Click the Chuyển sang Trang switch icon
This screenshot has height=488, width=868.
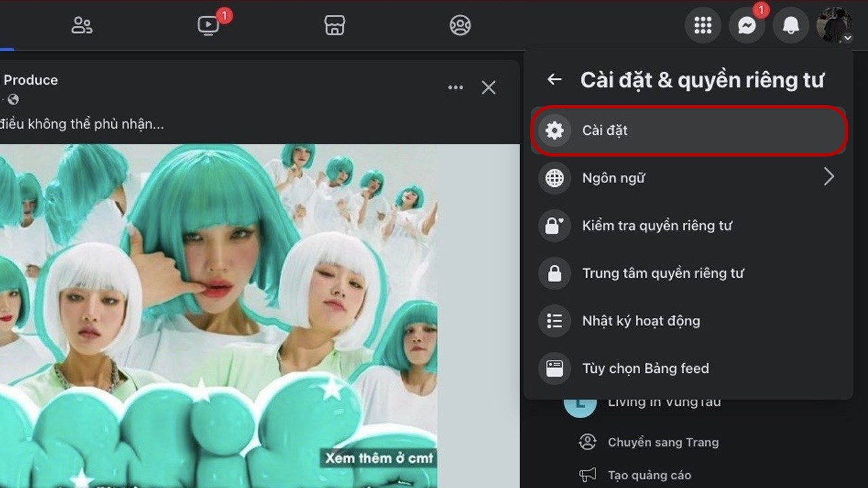pyautogui.click(x=587, y=442)
